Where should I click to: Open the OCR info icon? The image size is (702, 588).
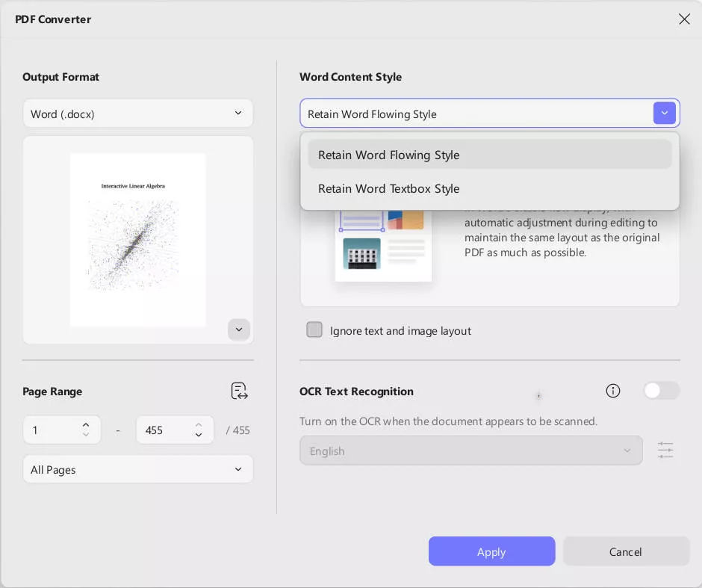(613, 391)
